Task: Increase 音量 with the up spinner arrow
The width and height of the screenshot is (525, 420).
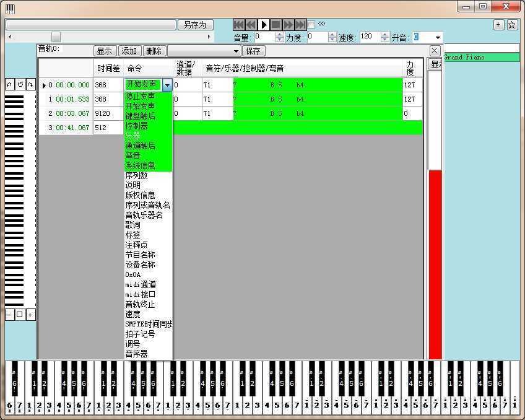Action: click(x=280, y=35)
